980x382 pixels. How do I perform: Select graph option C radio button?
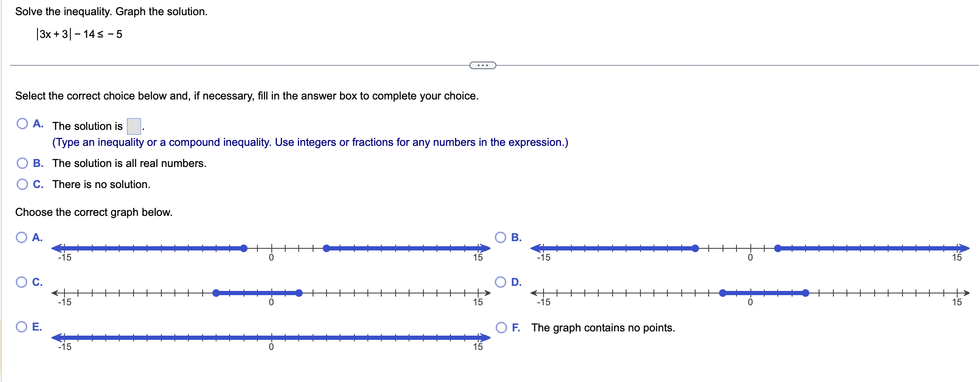tap(22, 282)
